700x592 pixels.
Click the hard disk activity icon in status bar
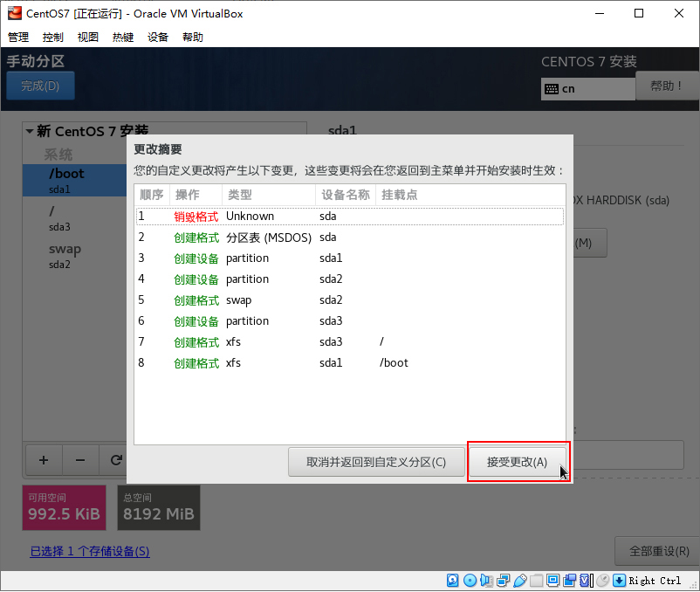point(452,580)
